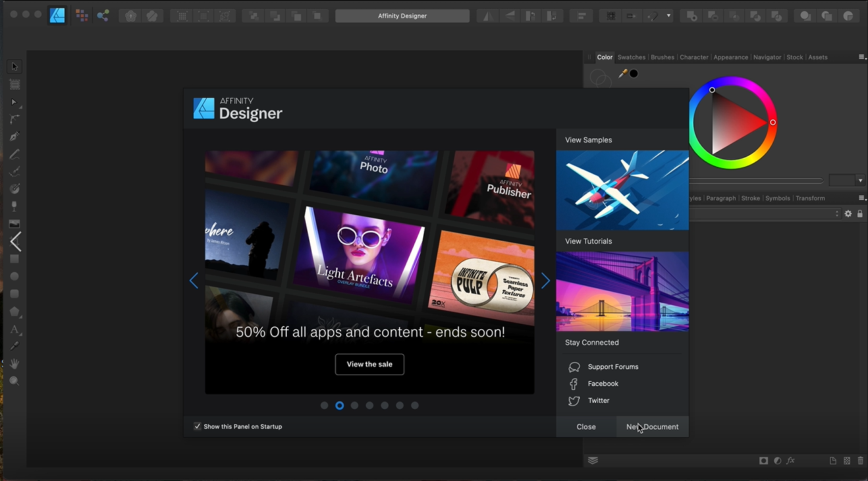This screenshot has height=481, width=868.
Task: Click the View the sale button
Action: (x=370, y=364)
